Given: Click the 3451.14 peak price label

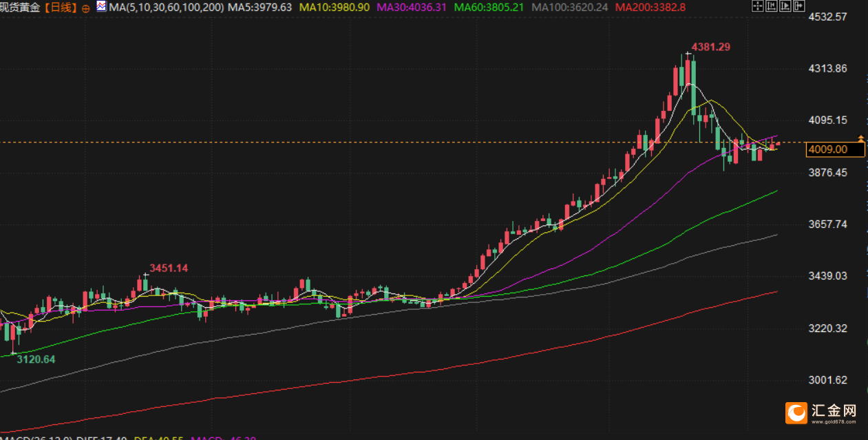Looking at the screenshot, I should (x=169, y=268).
